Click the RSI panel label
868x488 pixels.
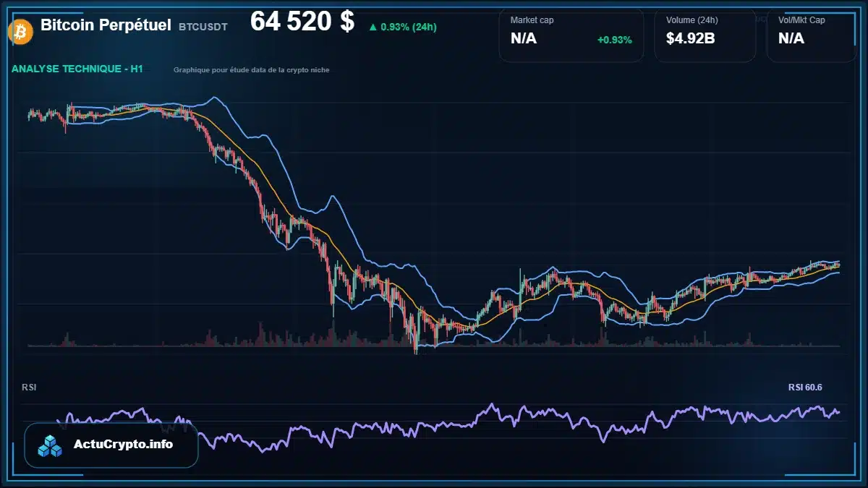point(29,388)
